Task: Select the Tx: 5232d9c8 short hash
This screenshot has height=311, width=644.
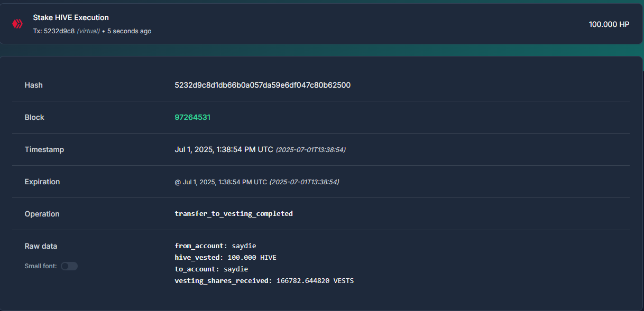Action: [53, 31]
